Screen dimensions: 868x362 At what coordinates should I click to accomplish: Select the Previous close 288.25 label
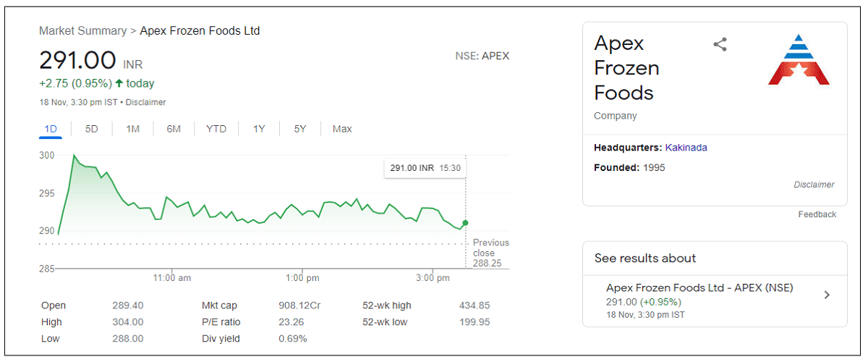tap(491, 253)
